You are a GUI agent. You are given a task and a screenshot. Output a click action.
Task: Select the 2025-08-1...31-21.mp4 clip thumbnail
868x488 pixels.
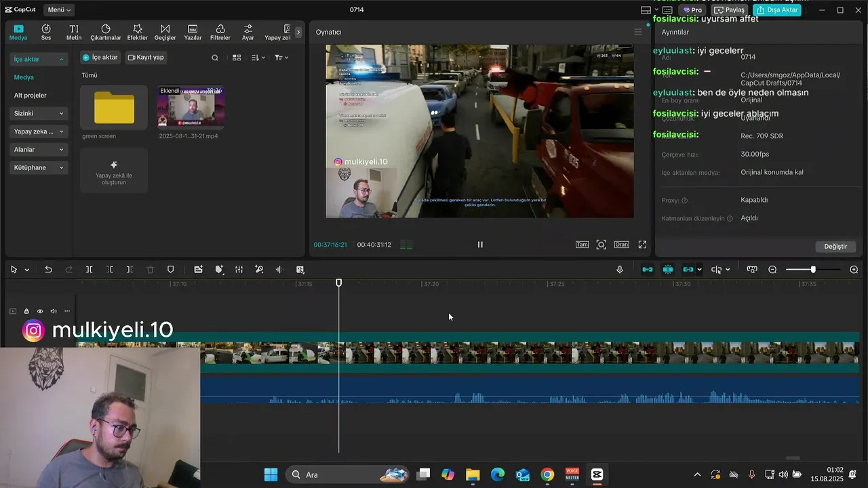pyautogui.click(x=191, y=106)
